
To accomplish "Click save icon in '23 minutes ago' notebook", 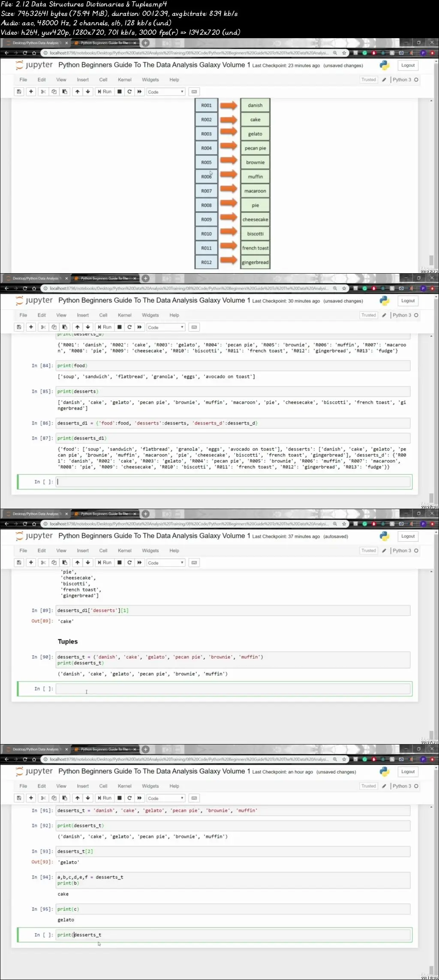I will pos(19,91).
